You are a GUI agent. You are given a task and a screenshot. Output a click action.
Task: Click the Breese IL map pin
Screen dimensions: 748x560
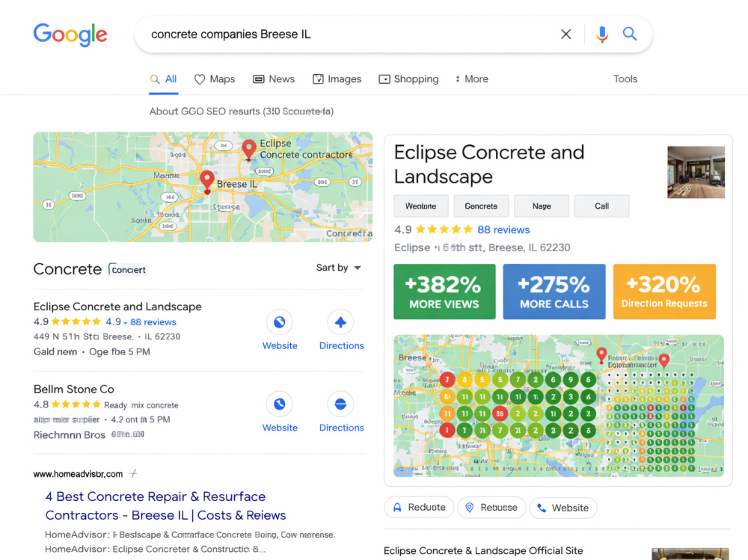pos(207,182)
